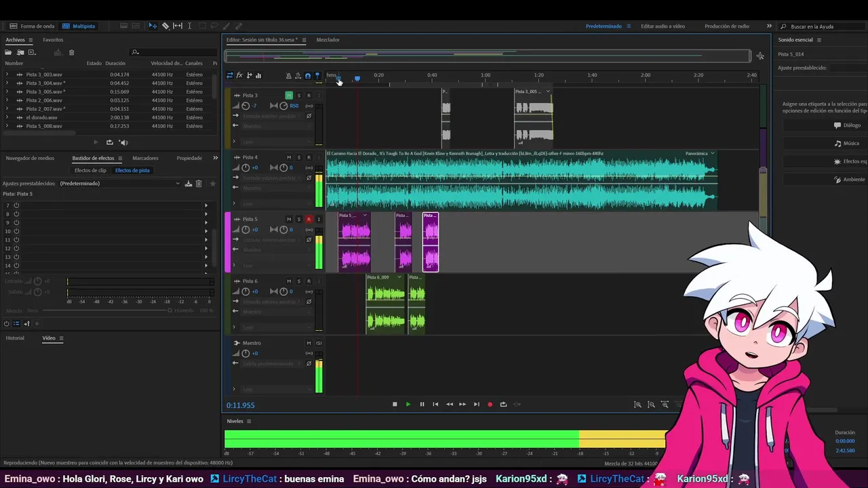Screen dimensions: 868x488
Task: Show the Inputs/Outputs view in editor toolbar
Action: (x=230, y=75)
